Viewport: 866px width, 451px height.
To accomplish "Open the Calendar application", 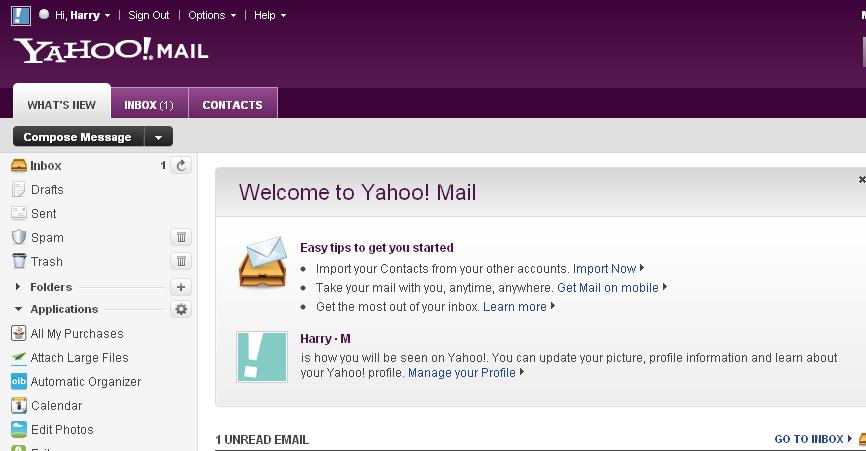I will 56,406.
